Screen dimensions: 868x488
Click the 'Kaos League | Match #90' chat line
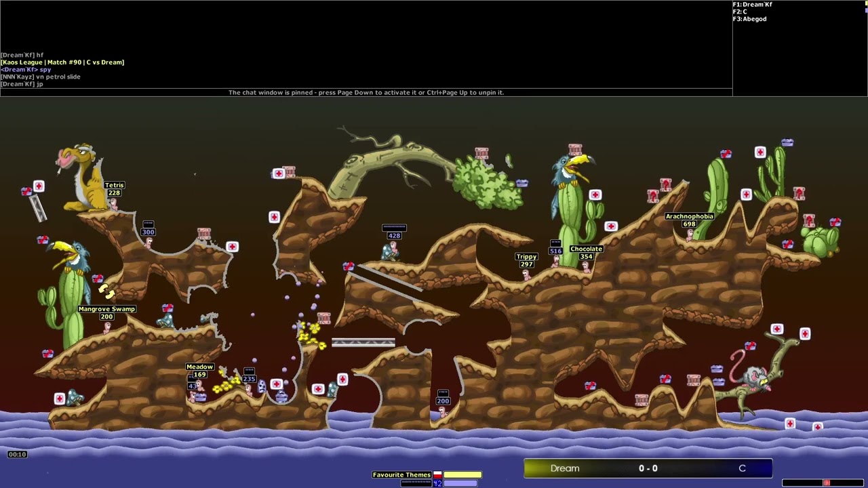62,62
